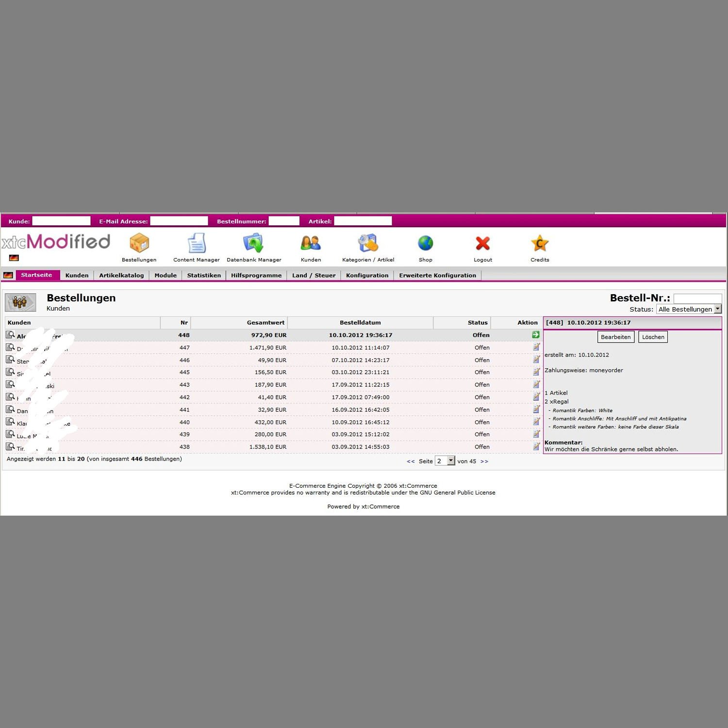This screenshot has width=728, height=728.
Task: Open the Kategorien / Artikel icon
Action: pyautogui.click(x=368, y=243)
